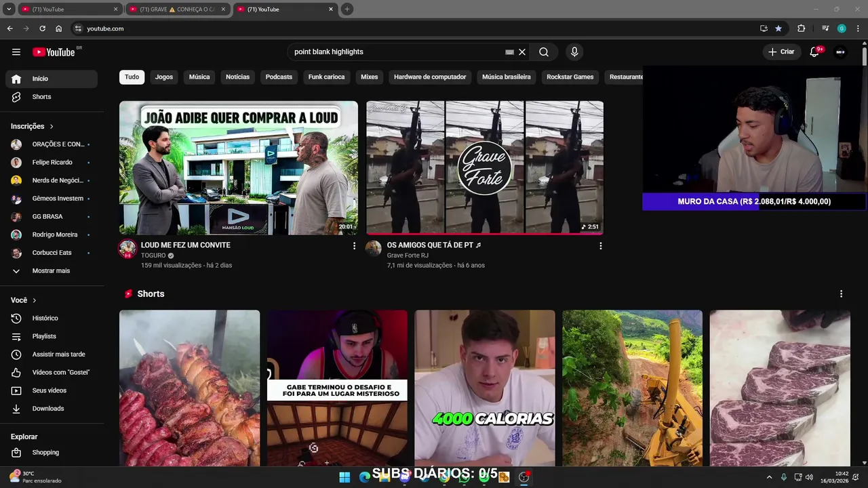Expand Mostrar mais in subscriptions

click(52, 270)
